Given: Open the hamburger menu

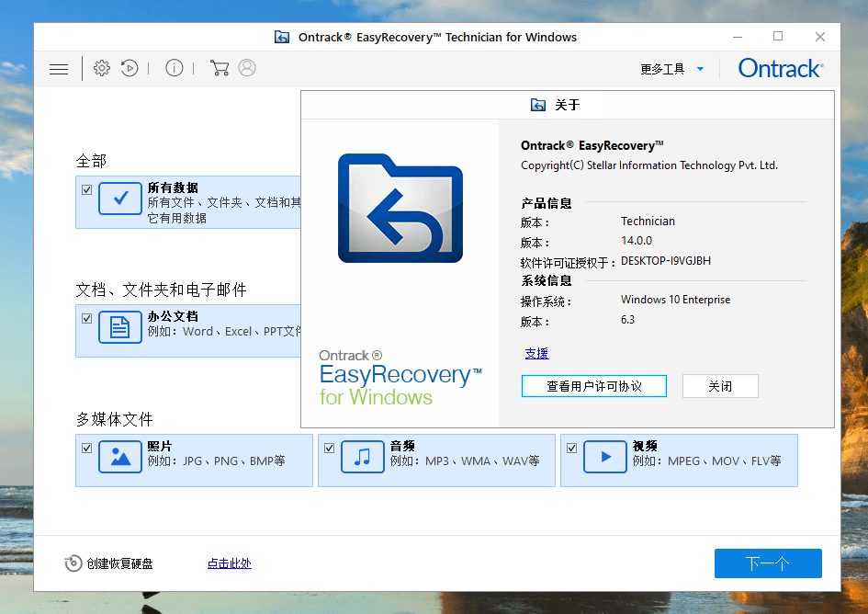Looking at the screenshot, I should pyautogui.click(x=59, y=69).
